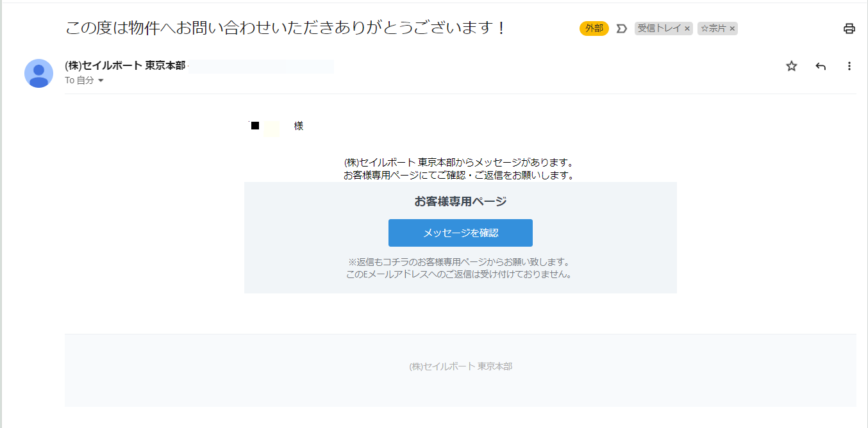Click the importance marker next to 外部
This screenshot has height=428, width=868.
tap(621, 28)
